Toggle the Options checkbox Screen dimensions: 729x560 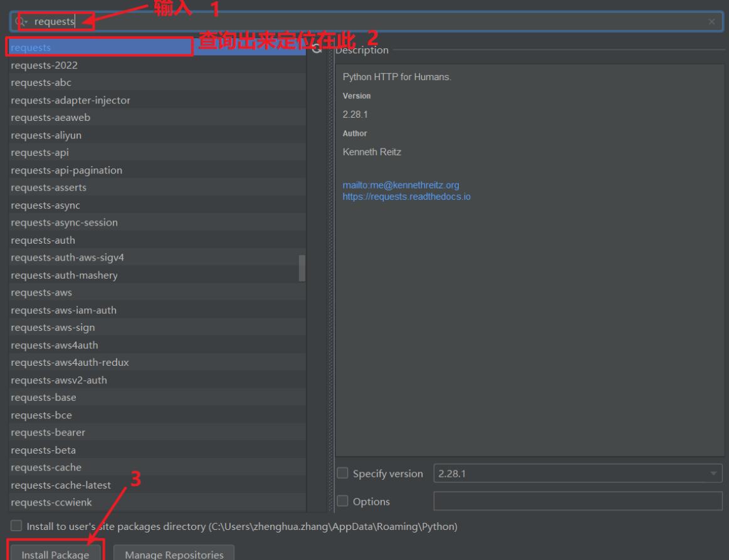pos(343,502)
